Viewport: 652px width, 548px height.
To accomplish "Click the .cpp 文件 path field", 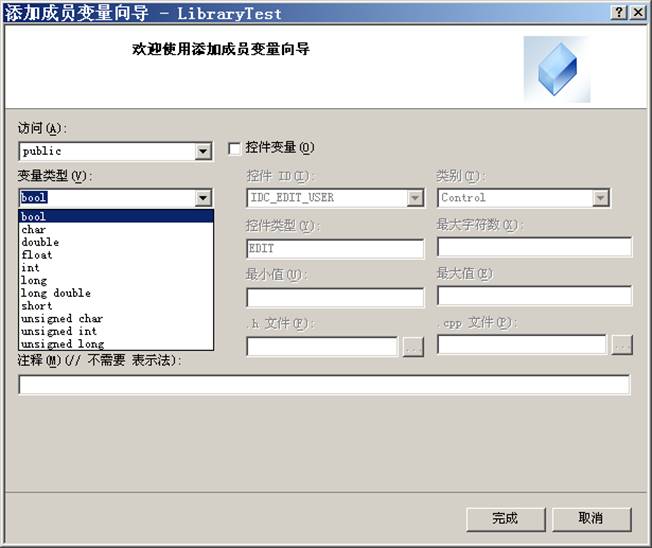I will [522, 345].
